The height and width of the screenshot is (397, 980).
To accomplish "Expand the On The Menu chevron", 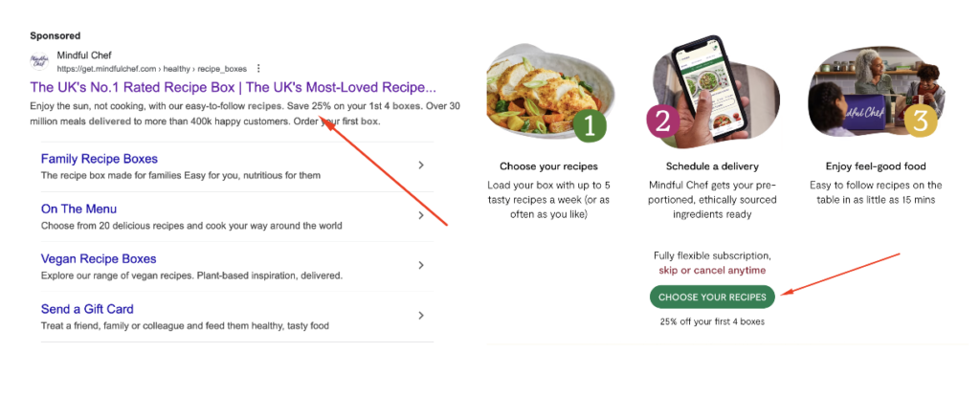I will tap(421, 215).
